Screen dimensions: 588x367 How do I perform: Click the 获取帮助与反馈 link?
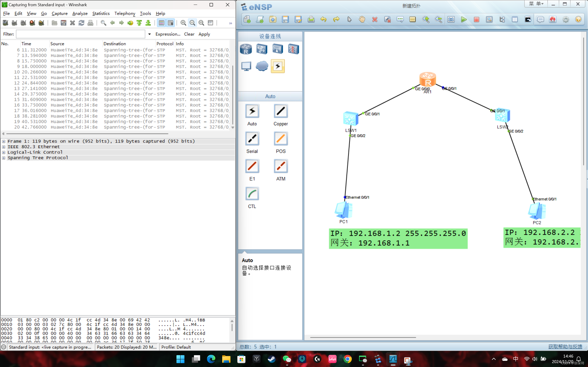point(565,347)
